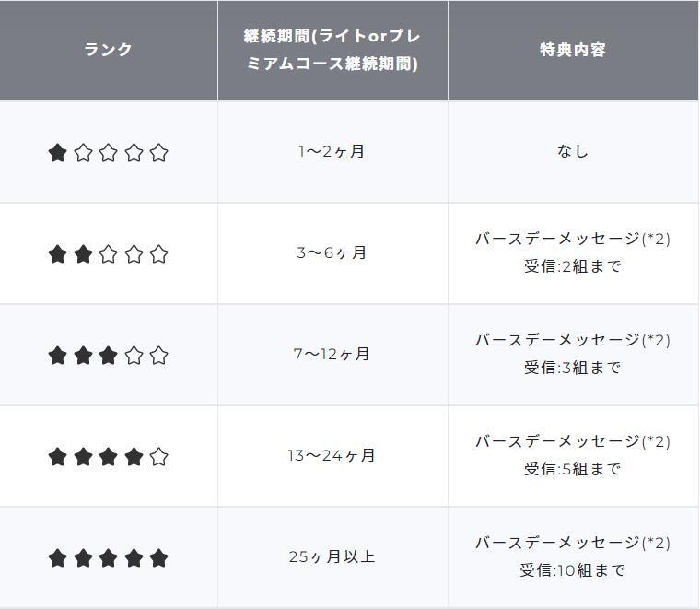Click the 1〜2ヶ月 duration cell
The height and width of the screenshot is (609, 700).
332,152
